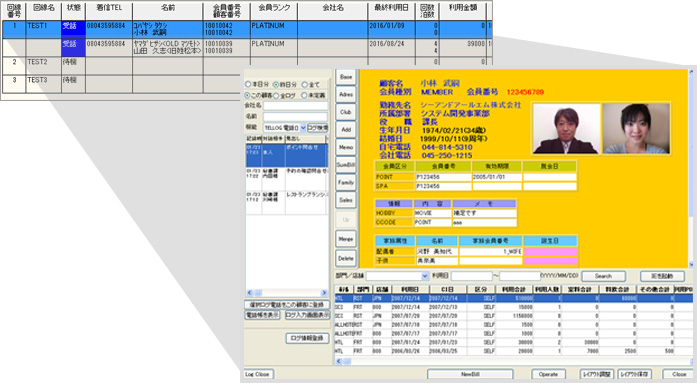Click the ログ入力画面表示 button
Image resolution: width=697 pixels, height=383 pixels.
[307, 315]
